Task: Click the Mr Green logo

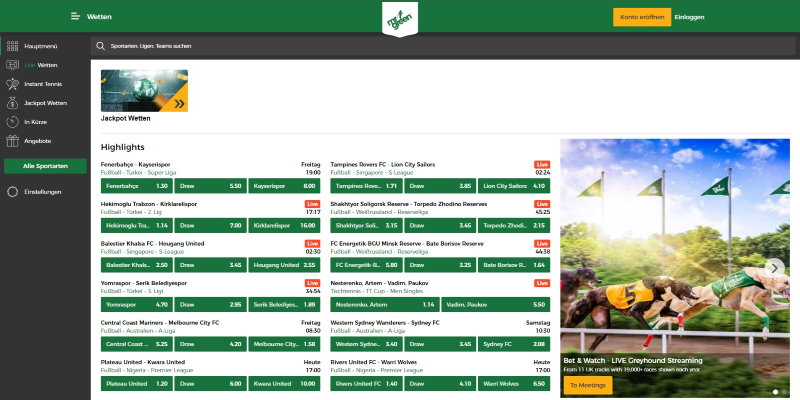Action: point(399,19)
